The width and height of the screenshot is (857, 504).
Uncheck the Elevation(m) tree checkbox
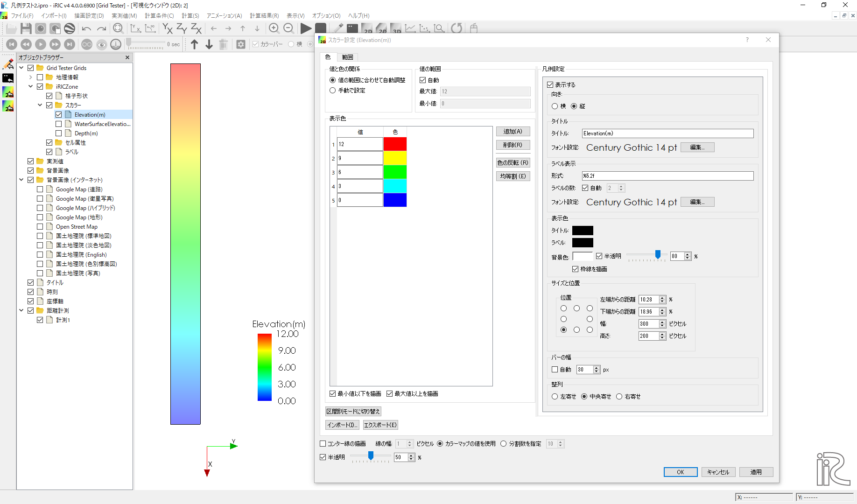click(x=58, y=115)
